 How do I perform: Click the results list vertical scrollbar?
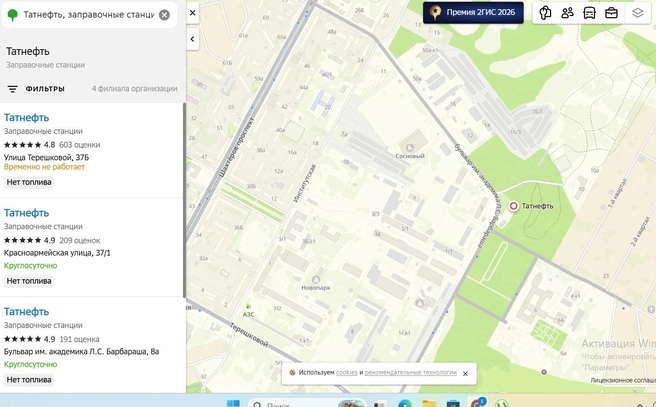coord(184,200)
